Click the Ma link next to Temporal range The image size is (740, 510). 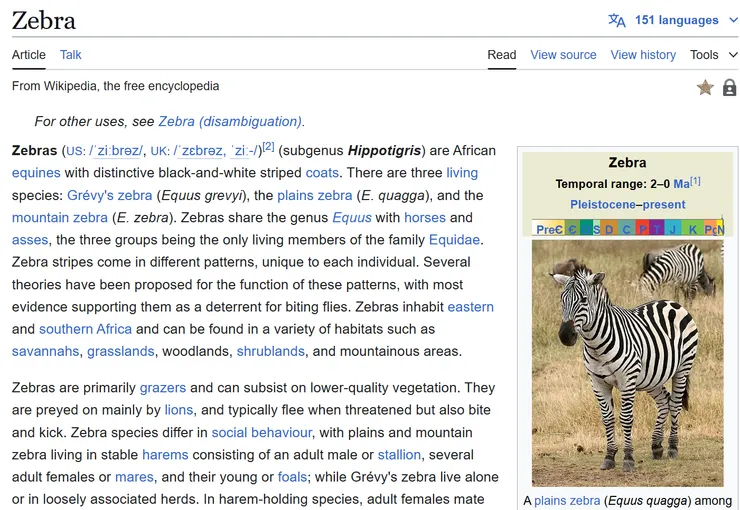pyautogui.click(x=681, y=184)
